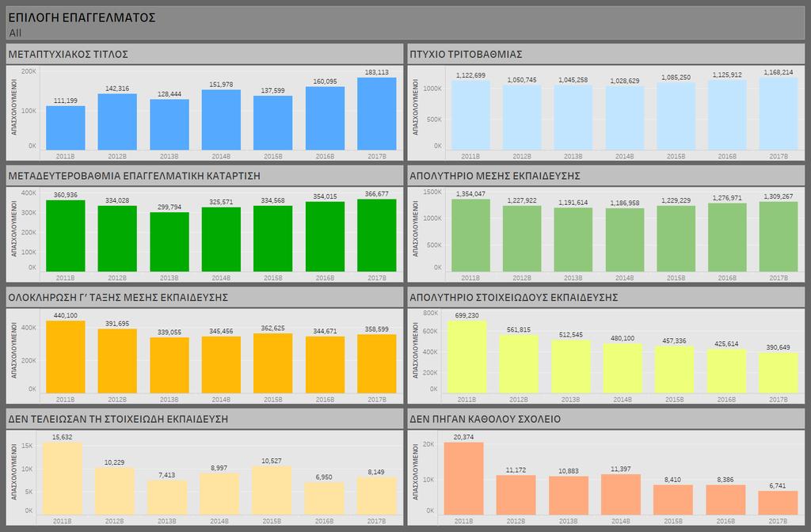This screenshot has width=811, height=532.
Task: Click the 344,671 value label
Action: tap(325, 331)
